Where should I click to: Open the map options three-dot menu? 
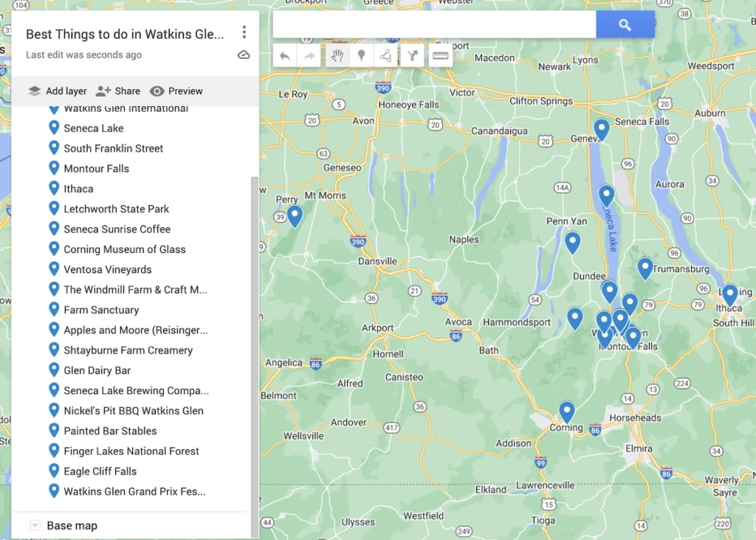point(244,32)
